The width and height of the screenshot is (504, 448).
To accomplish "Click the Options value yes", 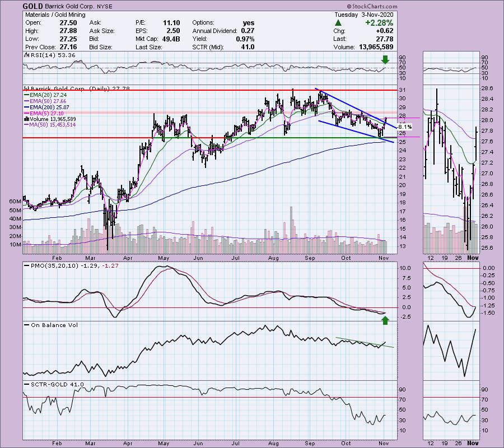I will click(249, 23).
